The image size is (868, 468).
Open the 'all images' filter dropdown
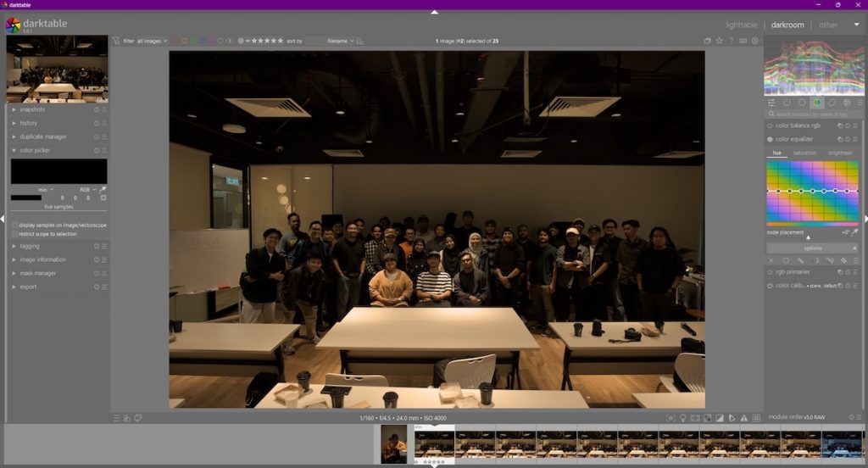coord(153,41)
